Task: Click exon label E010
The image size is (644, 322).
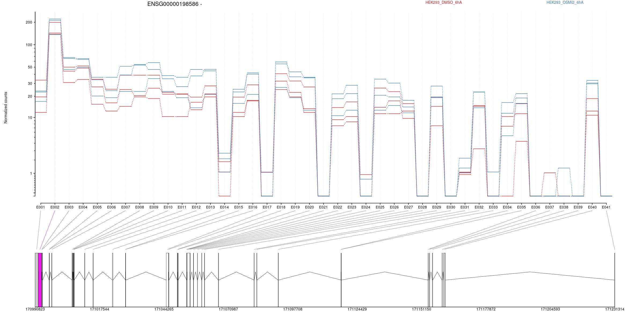Action: 168,207
